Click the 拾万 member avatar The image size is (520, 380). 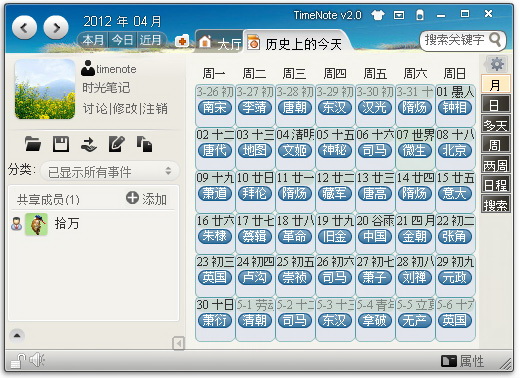click(x=37, y=224)
